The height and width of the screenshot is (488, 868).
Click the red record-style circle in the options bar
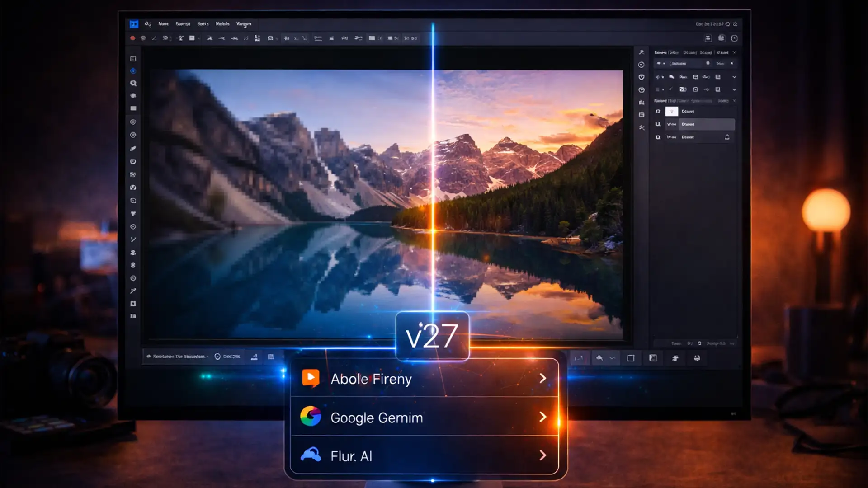click(132, 38)
